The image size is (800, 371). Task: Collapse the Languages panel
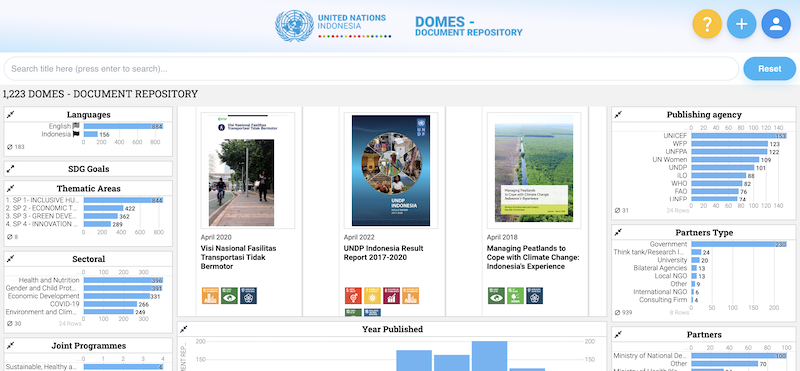(x=11, y=115)
